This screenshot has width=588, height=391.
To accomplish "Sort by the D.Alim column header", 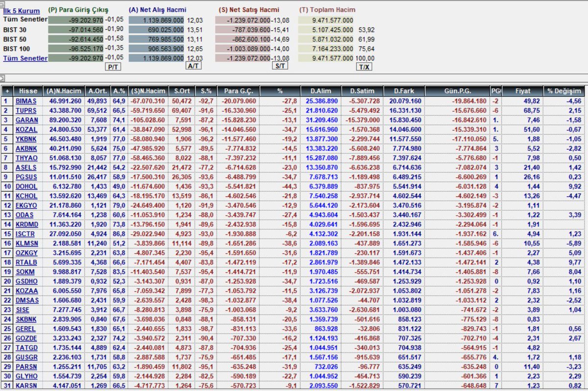I will click(320, 91).
